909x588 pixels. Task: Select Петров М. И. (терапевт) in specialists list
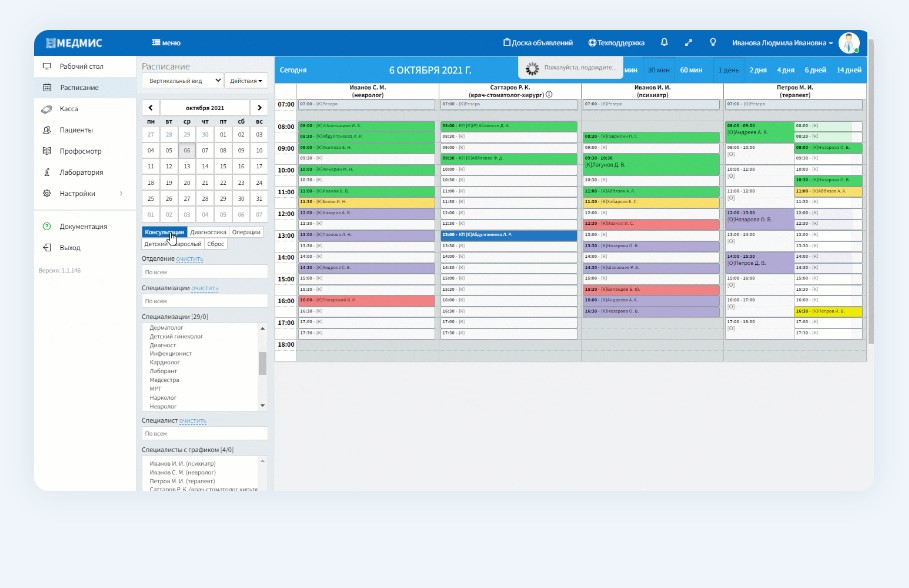(x=182, y=481)
